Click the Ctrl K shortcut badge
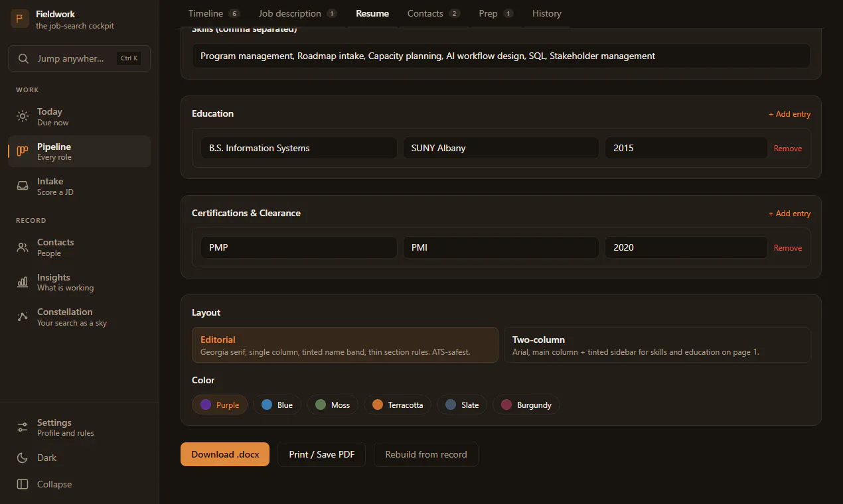The height and width of the screenshot is (504, 843). 129,58
